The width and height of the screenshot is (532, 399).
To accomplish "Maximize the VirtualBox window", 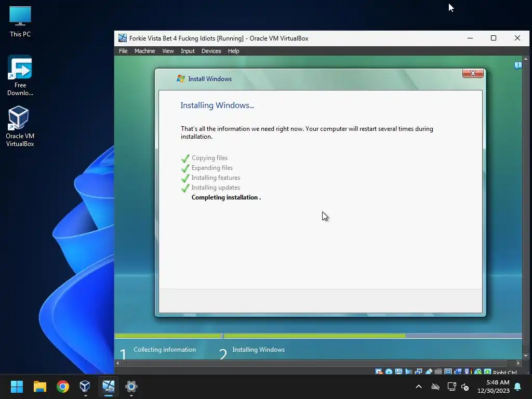I will (x=494, y=38).
